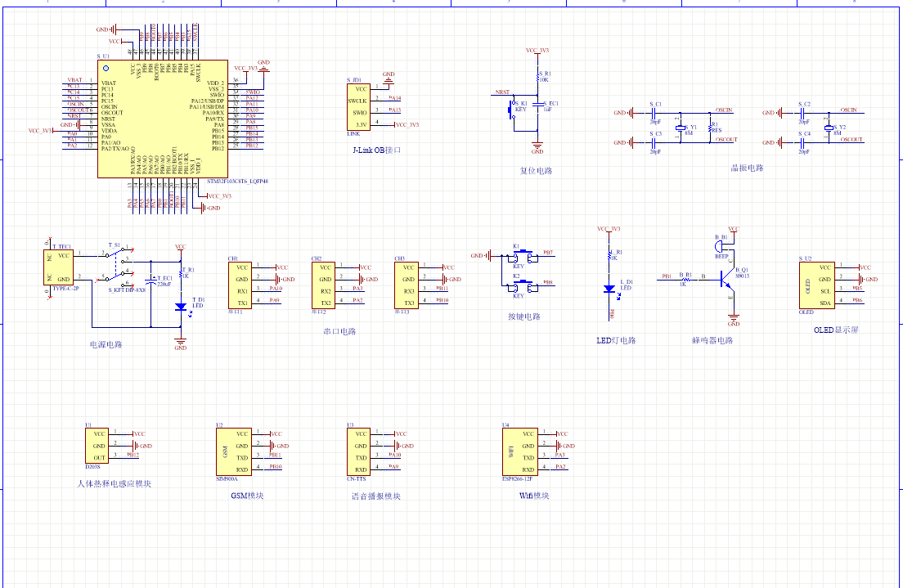Click the CN-TTS voice module block
The image size is (903, 588).
[360, 451]
